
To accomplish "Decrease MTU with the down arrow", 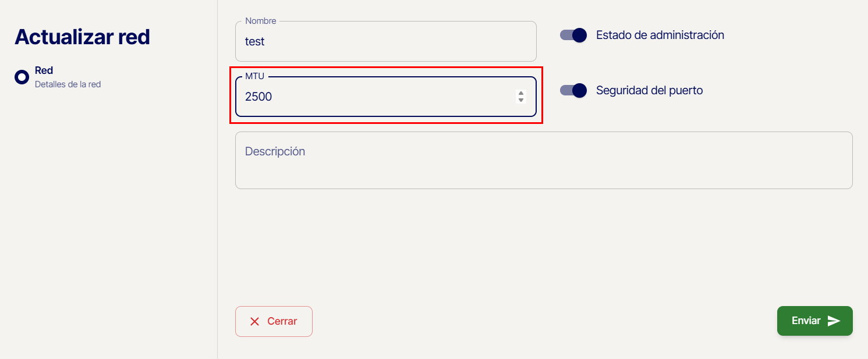I will pyautogui.click(x=521, y=100).
